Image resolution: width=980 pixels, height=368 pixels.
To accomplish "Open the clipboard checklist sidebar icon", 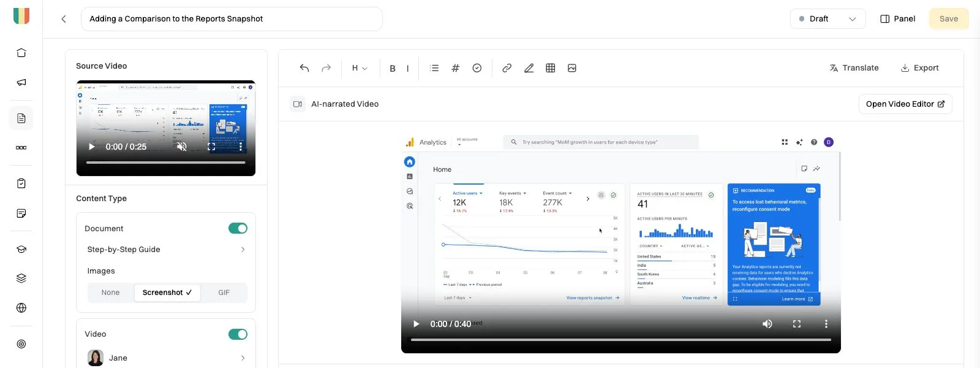I will (21, 183).
